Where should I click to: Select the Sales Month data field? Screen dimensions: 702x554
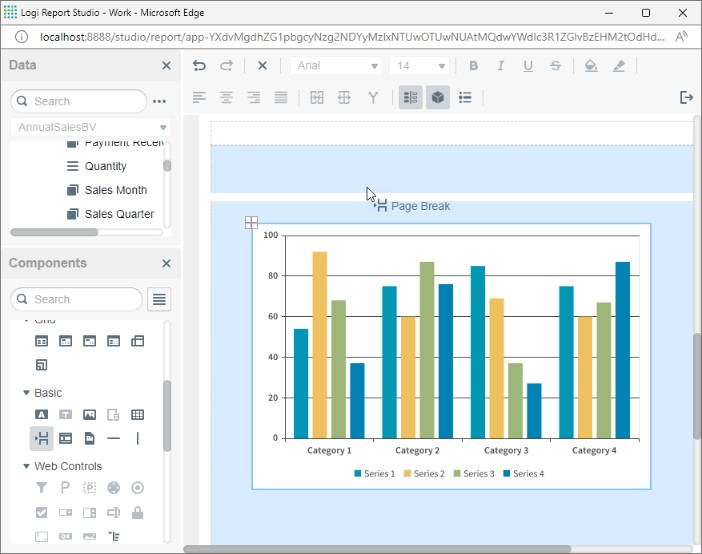pyautogui.click(x=115, y=190)
